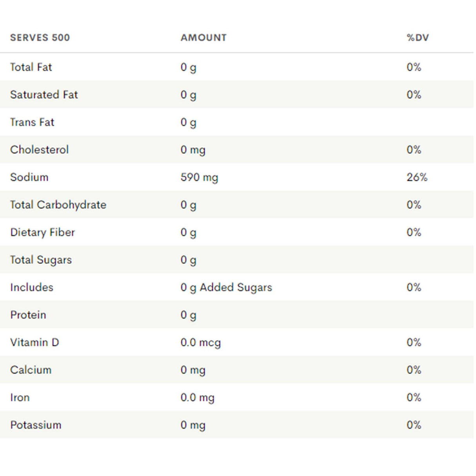Select the Vitamin D label
476x476 pixels.
pos(35,342)
